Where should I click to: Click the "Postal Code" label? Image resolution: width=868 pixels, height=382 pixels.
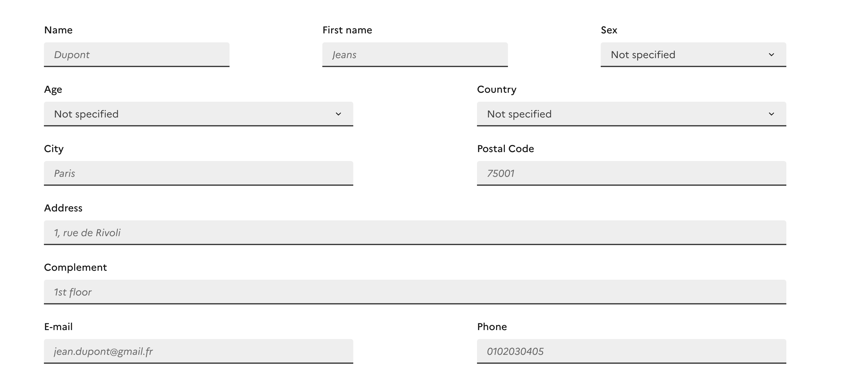point(505,149)
